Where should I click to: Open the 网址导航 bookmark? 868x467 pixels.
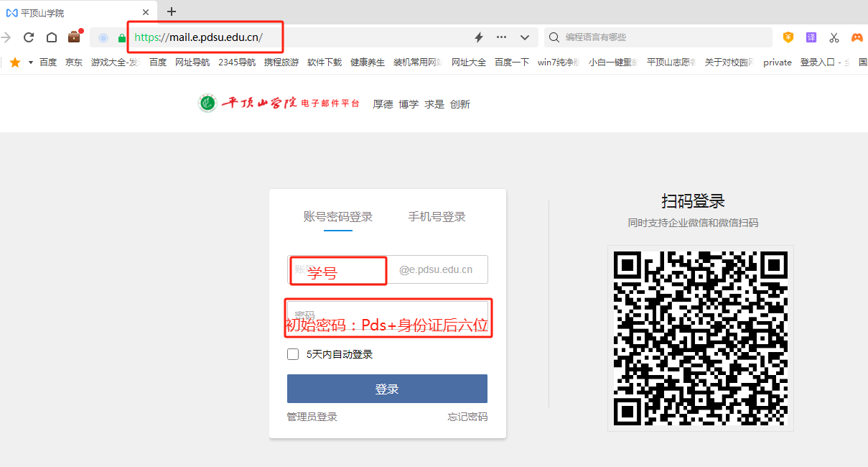pos(192,63)
